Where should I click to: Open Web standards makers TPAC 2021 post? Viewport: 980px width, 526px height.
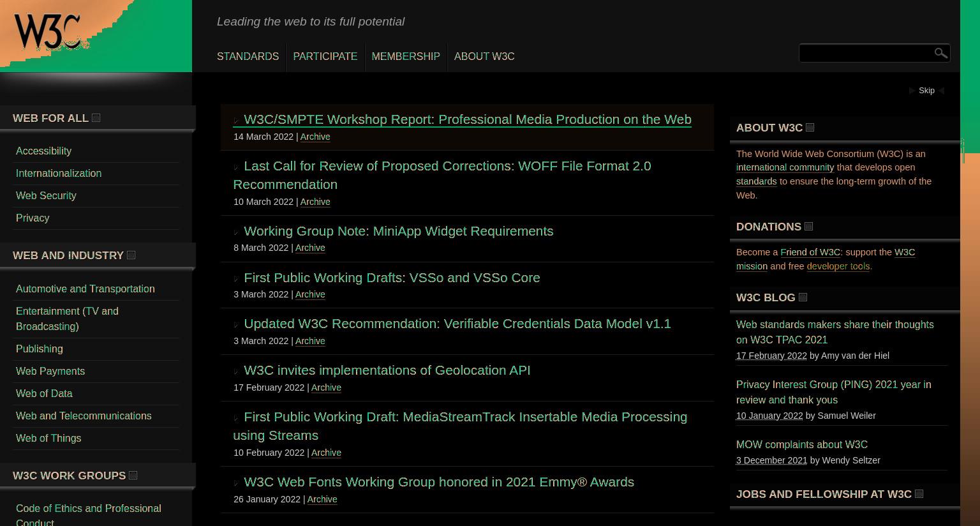pyautogui.click(x=835, y=332)
